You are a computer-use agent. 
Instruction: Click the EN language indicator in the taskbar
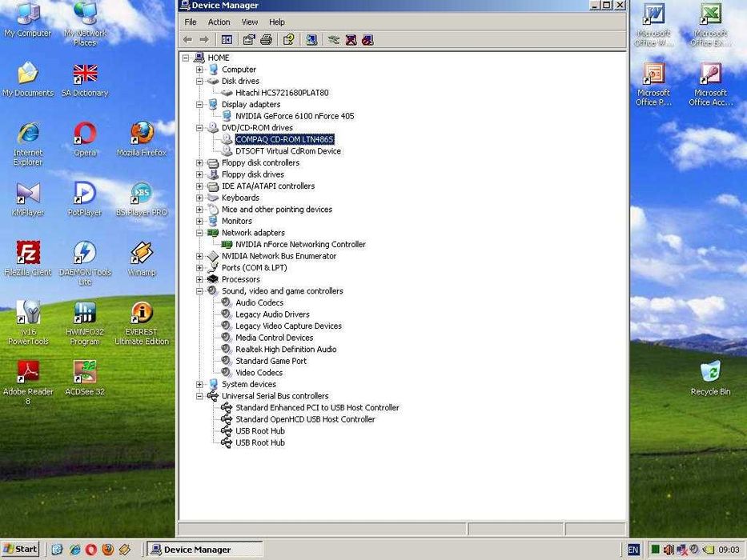(633, 550)
